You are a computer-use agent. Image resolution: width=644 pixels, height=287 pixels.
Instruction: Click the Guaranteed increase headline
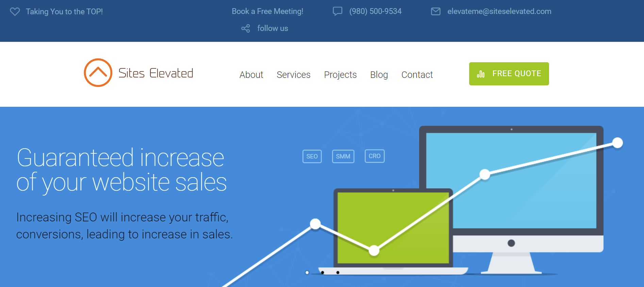(121, 170)
